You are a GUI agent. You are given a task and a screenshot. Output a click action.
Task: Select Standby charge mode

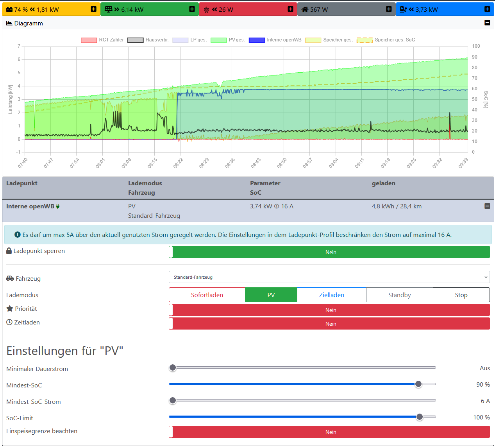399,295
